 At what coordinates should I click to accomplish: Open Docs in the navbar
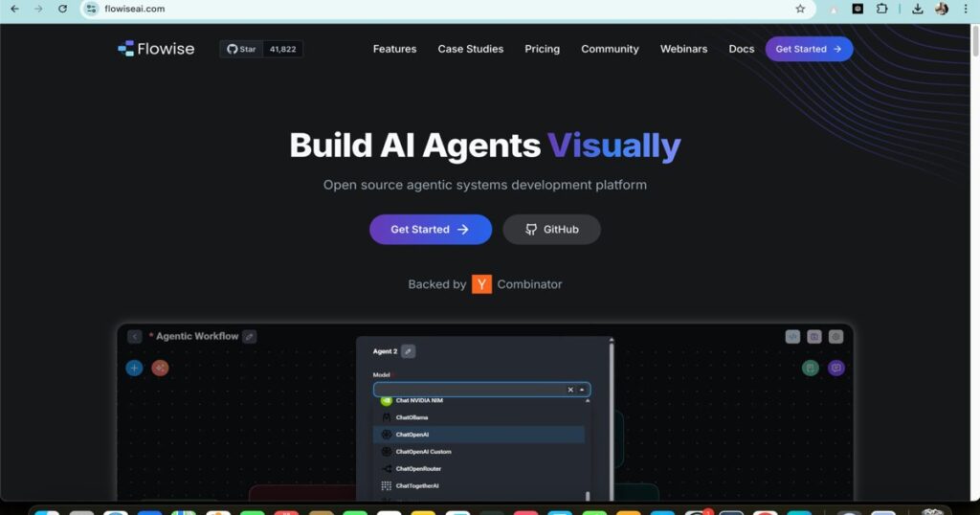pyautogui.click(x=742, y=49)
